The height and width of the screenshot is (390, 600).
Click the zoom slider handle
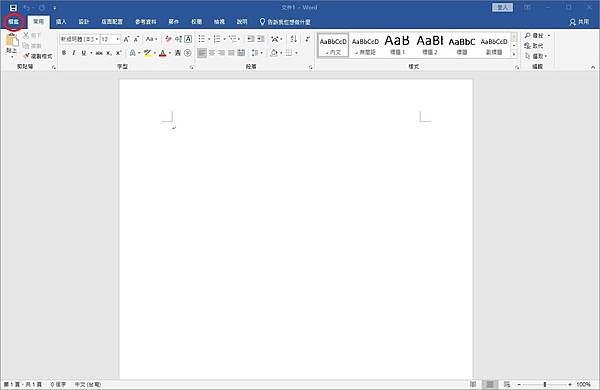point(545,384)
